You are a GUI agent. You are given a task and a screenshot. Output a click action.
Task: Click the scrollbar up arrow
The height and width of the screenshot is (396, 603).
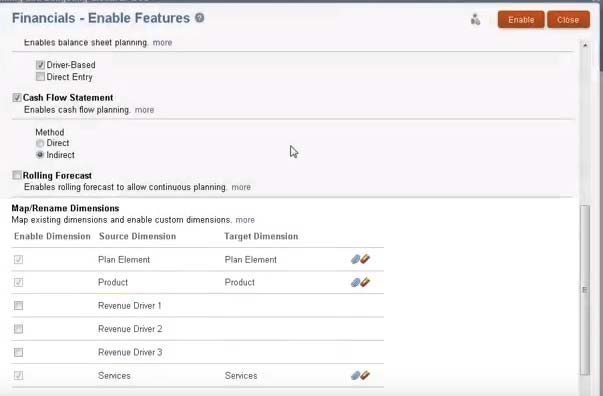click(585, 45)
